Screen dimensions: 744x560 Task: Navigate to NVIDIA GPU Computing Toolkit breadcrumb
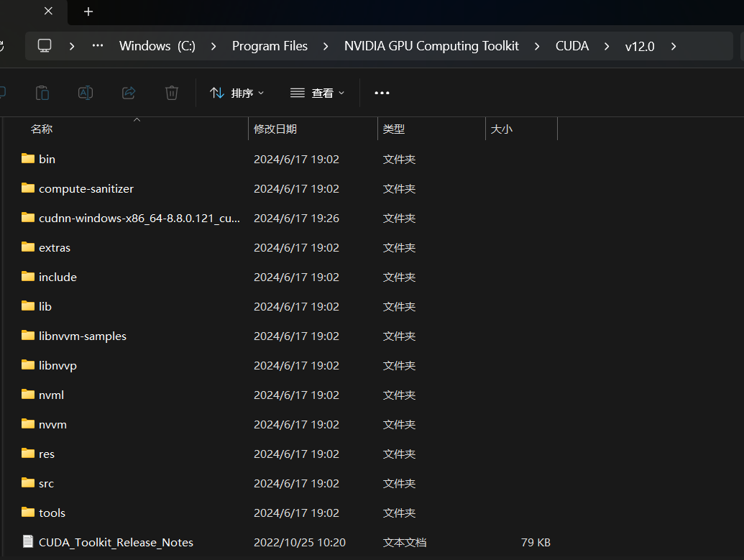pos(431,46)
